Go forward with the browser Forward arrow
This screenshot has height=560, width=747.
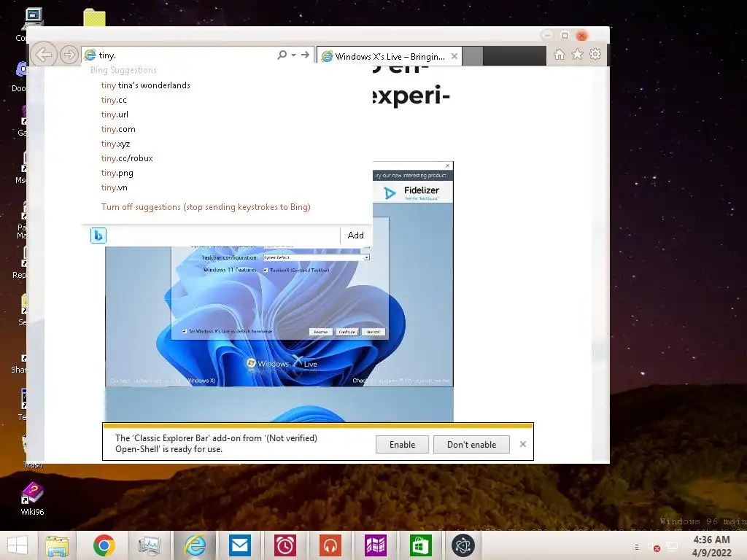click(69, 55)
